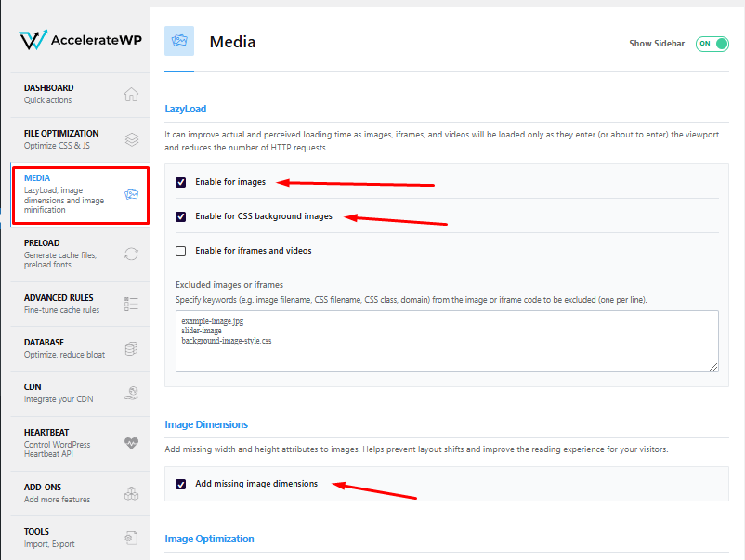This screenshot has height=560, width=745.
Task: Click the textarea resize handle corner
Action: pyautogui.click(x=713, y=367)
